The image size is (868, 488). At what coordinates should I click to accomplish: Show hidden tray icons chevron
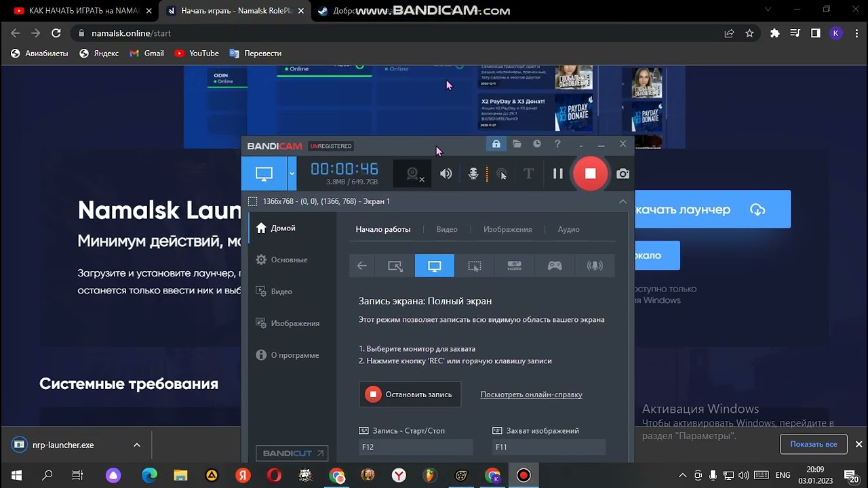point(682,475)
